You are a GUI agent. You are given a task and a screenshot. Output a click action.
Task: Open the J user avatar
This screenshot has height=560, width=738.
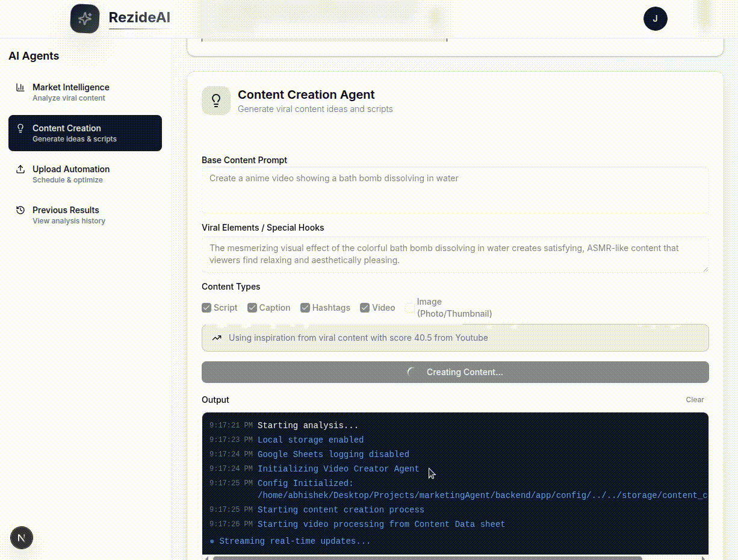tap(656, 19)
